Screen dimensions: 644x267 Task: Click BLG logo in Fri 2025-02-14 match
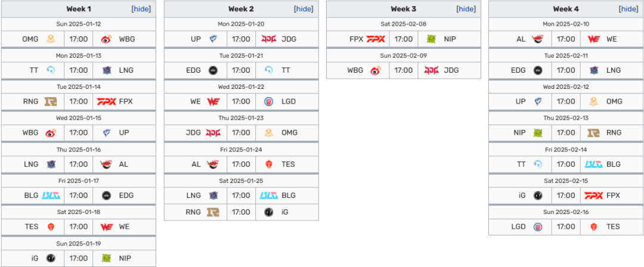(x=594, y=164)
